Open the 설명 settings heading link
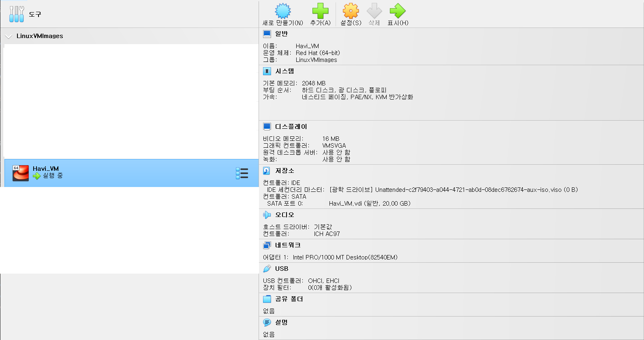This screenshot has width=644, height=340. [x=281, y=323]
